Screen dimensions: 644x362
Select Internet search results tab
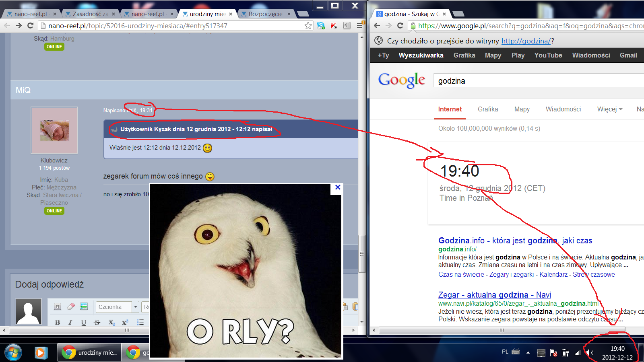pyautogui.click(x=450, y=109)
